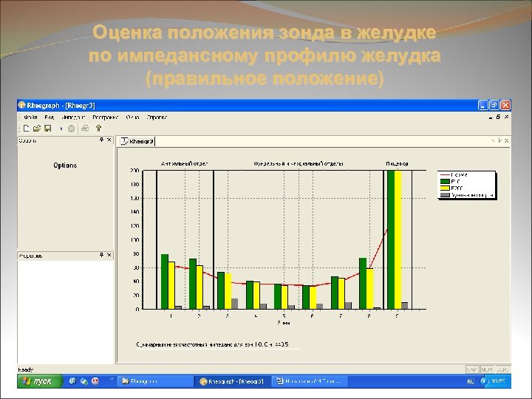Select the Rheogr3 document tab

pos(137,141)
